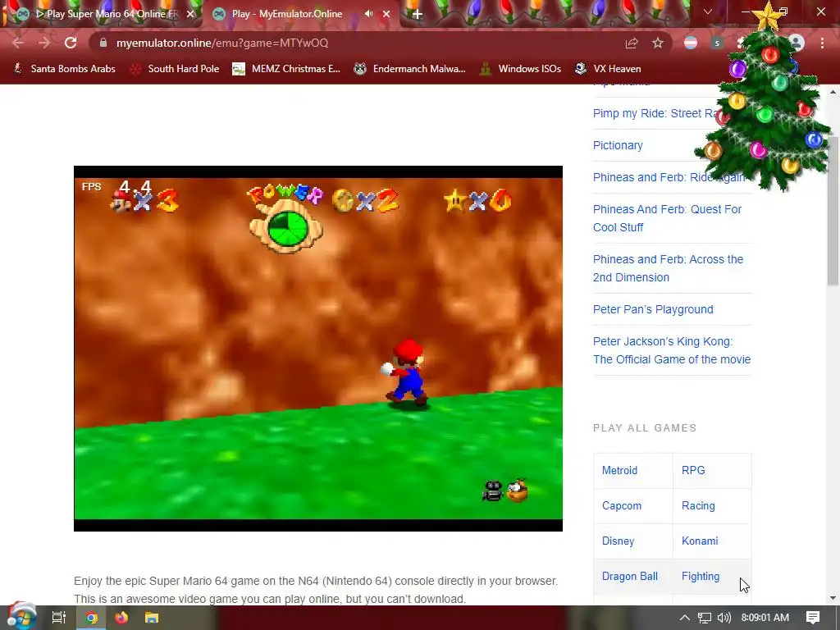840x630 pixels.
Task: Open network status tray icon
Action: (705, 618)
